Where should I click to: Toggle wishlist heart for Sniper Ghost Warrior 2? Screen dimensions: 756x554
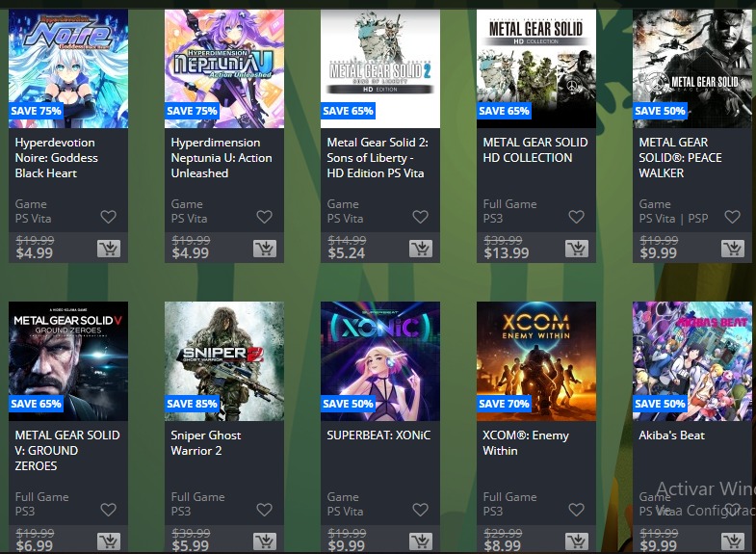pos(265,510)
